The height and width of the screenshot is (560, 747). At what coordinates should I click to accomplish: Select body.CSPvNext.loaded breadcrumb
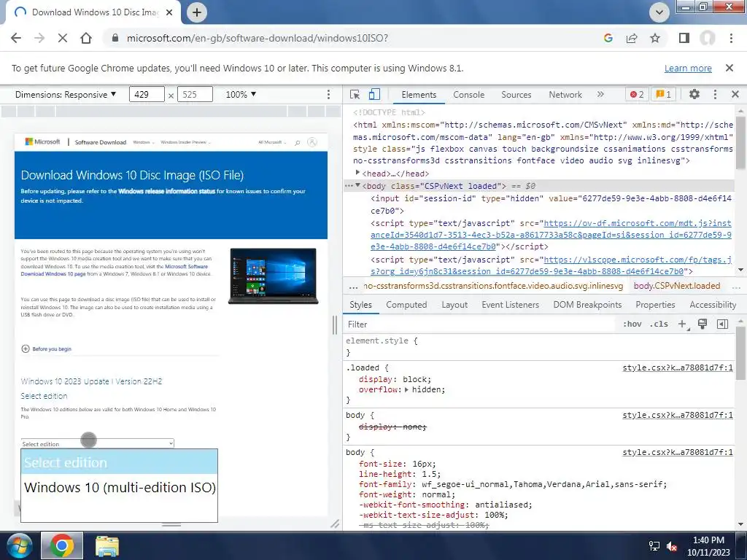(676, 286)
